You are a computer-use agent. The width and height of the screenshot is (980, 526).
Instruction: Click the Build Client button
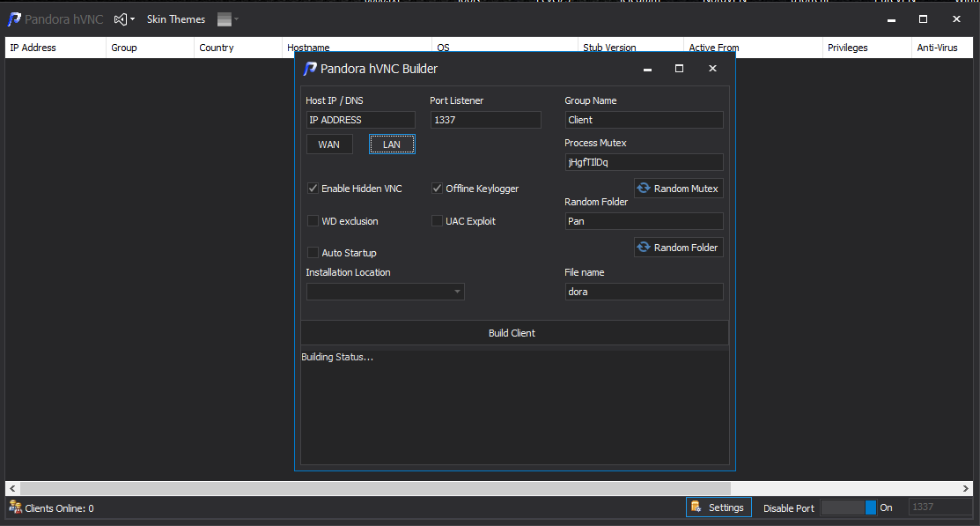click(514, 333)
